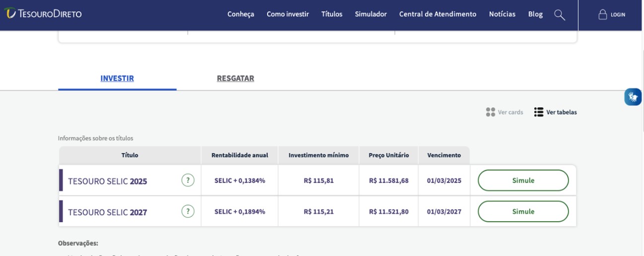The image size is (644, 256).
Task: Simulate Tesouro Selic 2025 investment
Action: point(523,181)
